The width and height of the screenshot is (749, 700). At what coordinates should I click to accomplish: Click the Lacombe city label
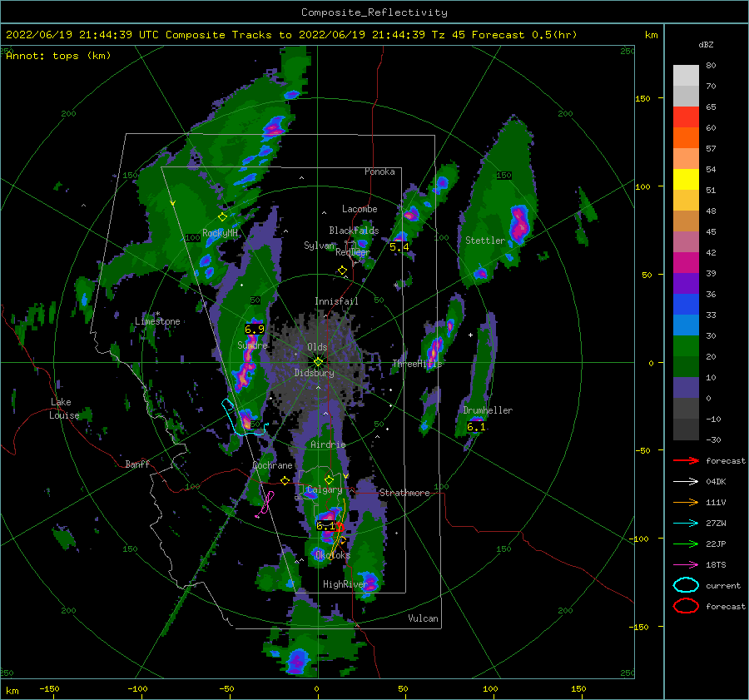[360, 209]
